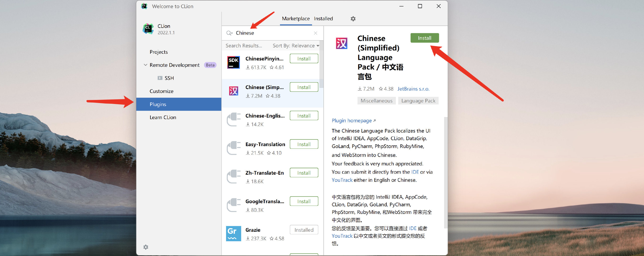Click the Chinese-English plugin plug icon

[234, 119]
